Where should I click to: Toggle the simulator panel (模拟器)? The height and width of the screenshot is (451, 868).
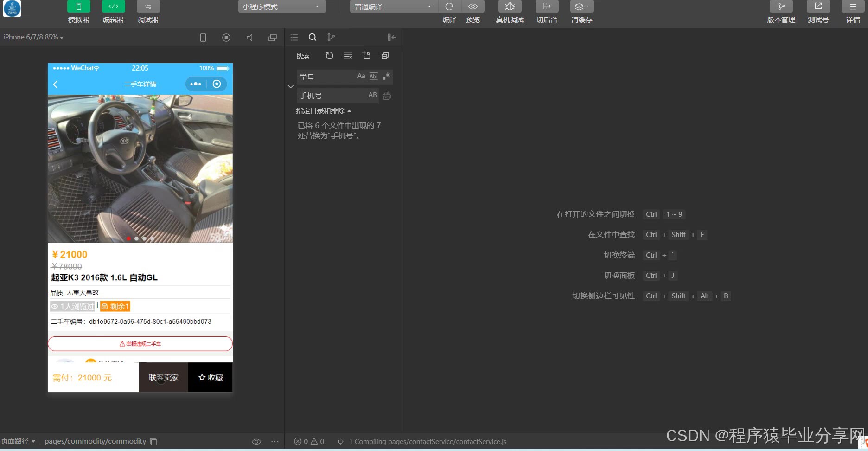click(x=78, y=6)
